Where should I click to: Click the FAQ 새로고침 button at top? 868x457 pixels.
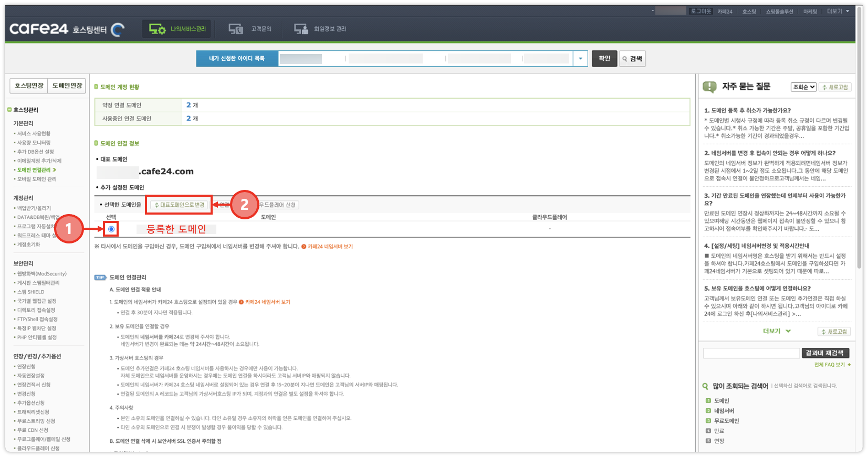tap(835, 87)
